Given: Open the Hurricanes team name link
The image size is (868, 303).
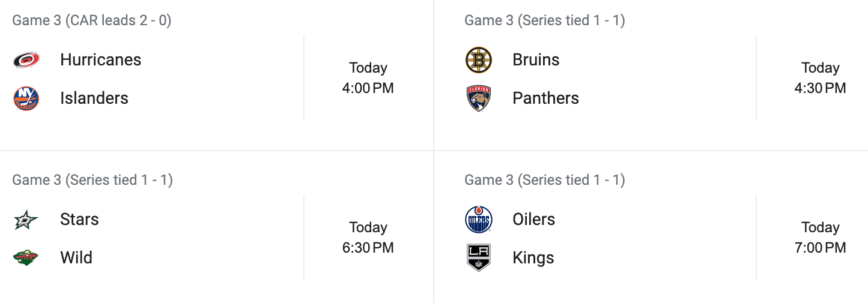Looking at the screenshot, I should point(100,60).
